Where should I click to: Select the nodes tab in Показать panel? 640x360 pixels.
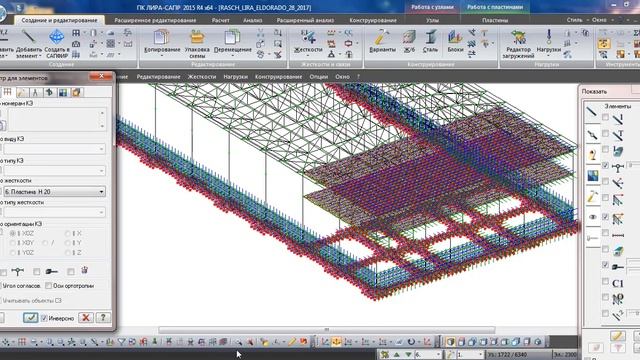pyautogui.click(x=592, y=134)
